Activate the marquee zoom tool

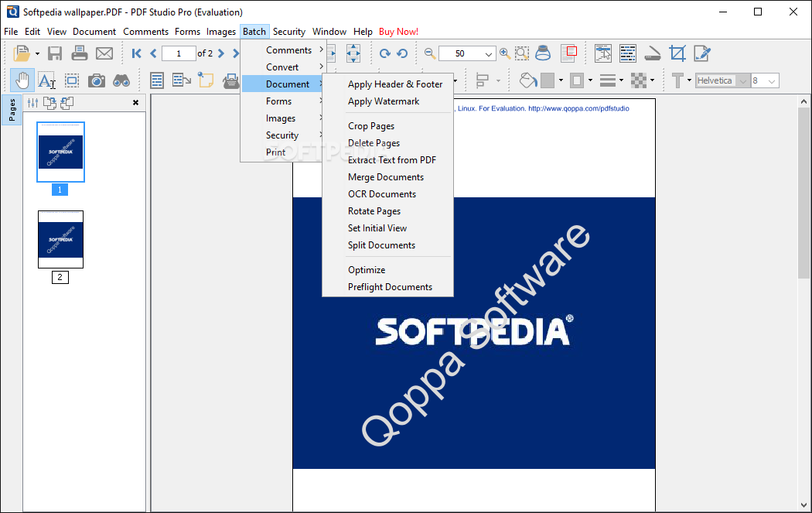(522, 53)
